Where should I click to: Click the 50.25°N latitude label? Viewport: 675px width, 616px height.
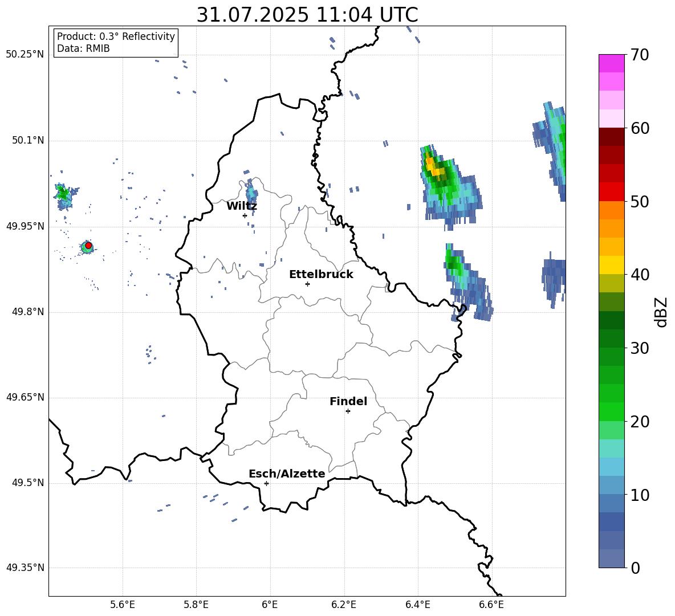click(25, 55)
